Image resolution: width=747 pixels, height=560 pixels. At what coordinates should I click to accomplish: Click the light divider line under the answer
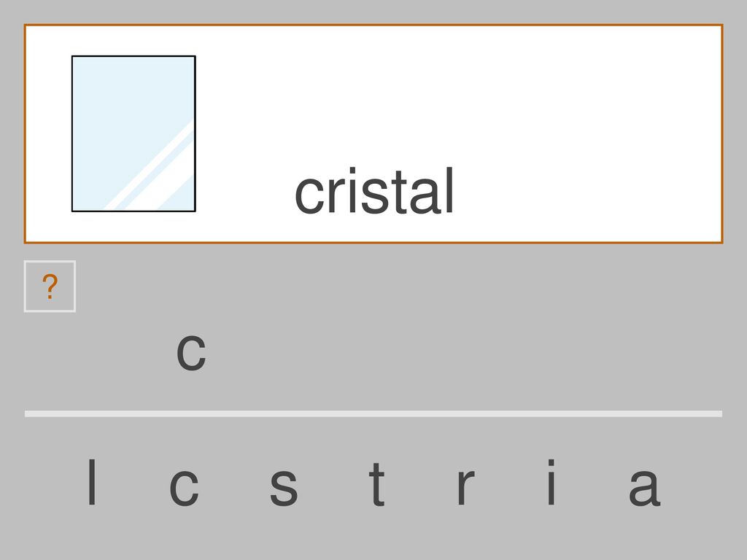tap(373, 414)
